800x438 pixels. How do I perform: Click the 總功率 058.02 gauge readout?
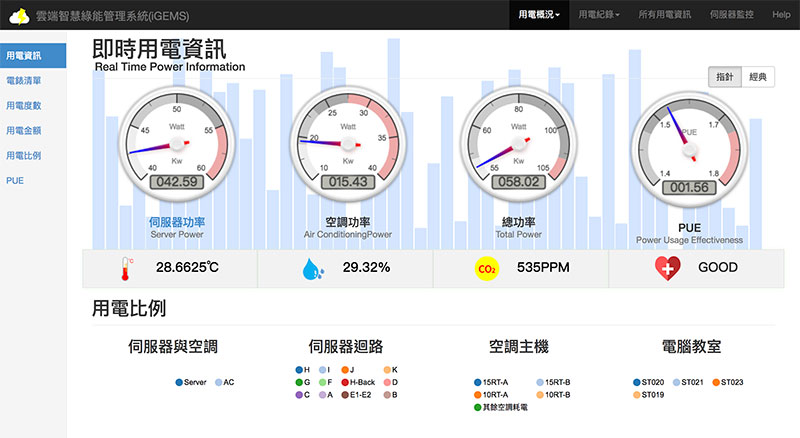(x=518, y=183)
